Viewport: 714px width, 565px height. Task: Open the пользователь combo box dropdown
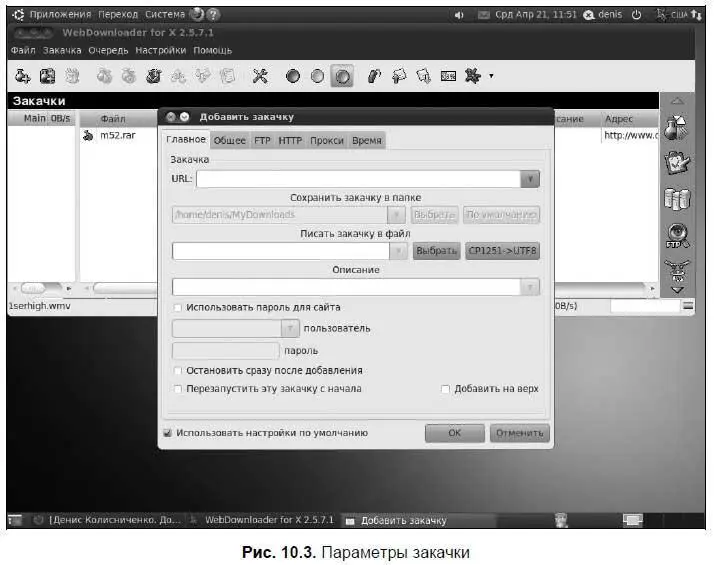click(x=290, y=328)
